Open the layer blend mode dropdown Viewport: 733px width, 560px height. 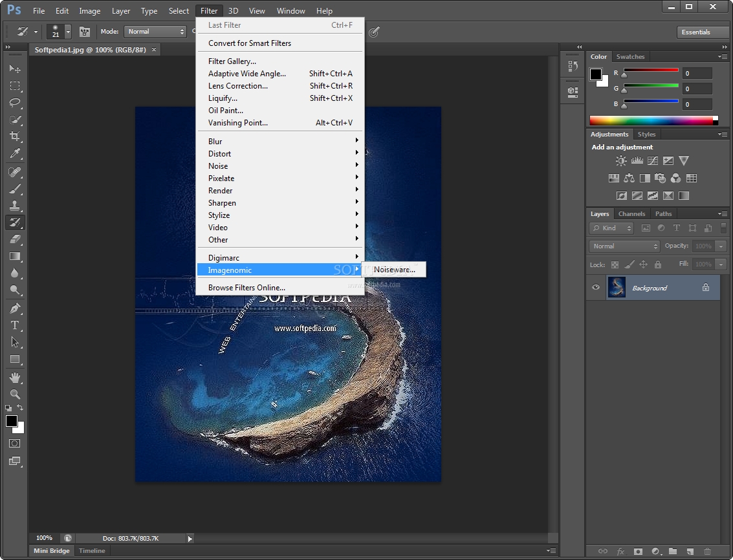624,246
